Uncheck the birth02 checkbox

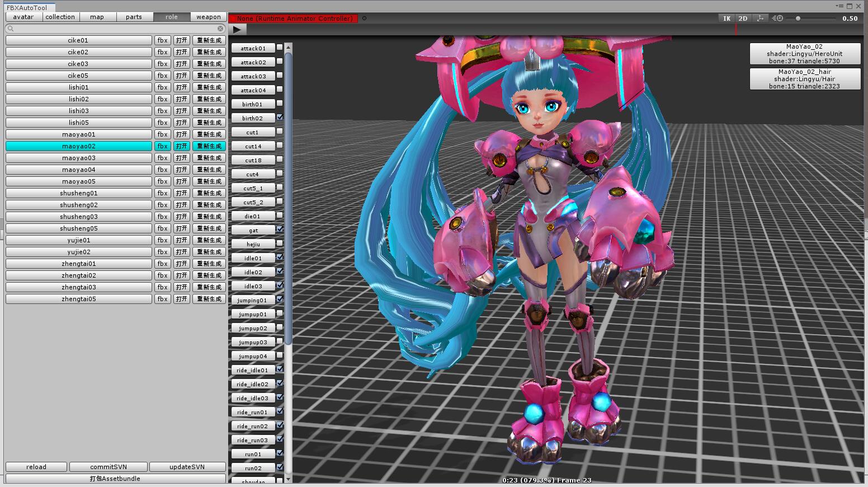tap(280, 118)
